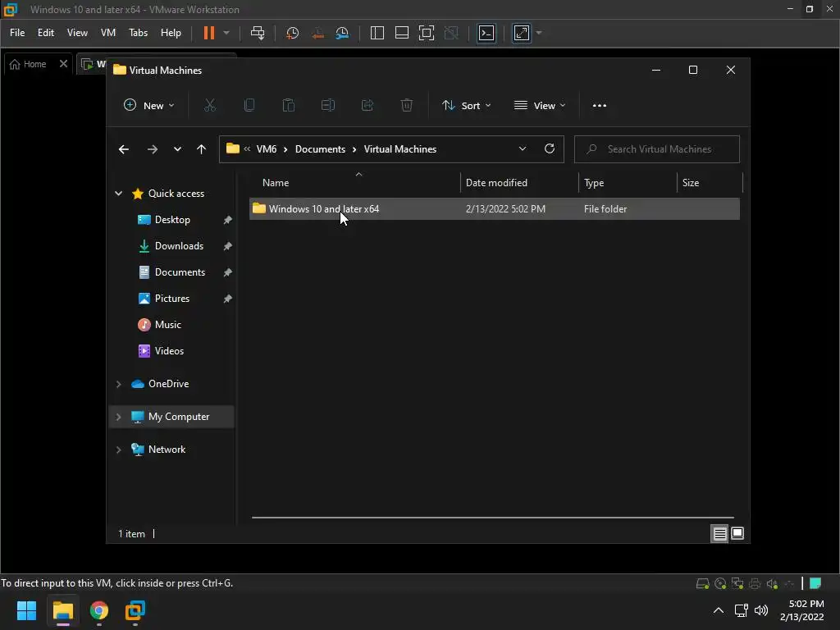Open Downloads in Quick access

[x=179, y=246]
